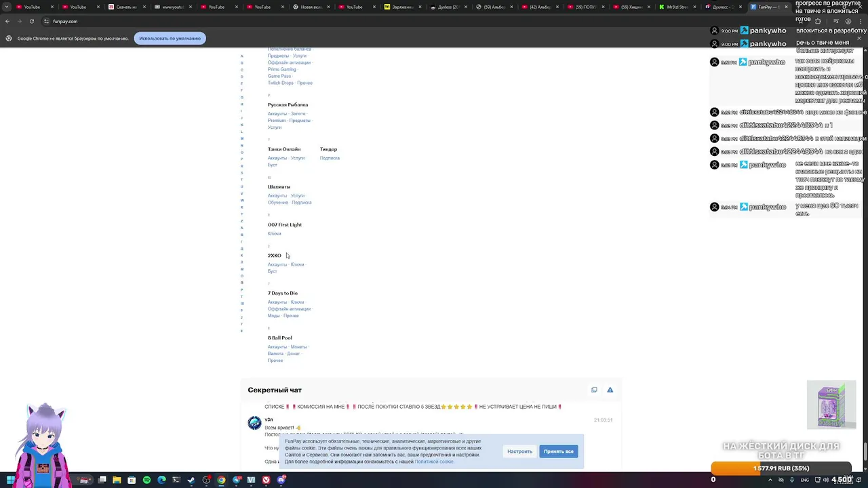Open the 8 Ball Pool heading
Viewport: 868px width, 488px height.
pyautogui.click(x=279, y=338)
